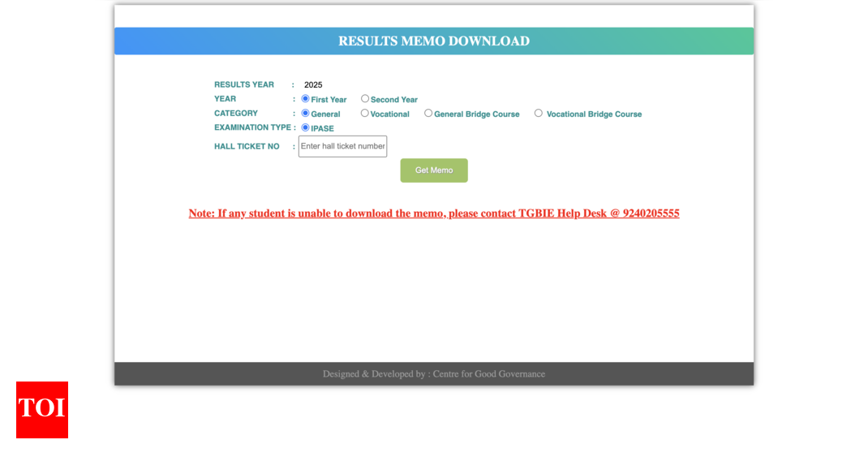The height and width of the screenshot is (470, 868).
Task: Click the Centre for Good Governance footer text
Action: tap(488, 374)
